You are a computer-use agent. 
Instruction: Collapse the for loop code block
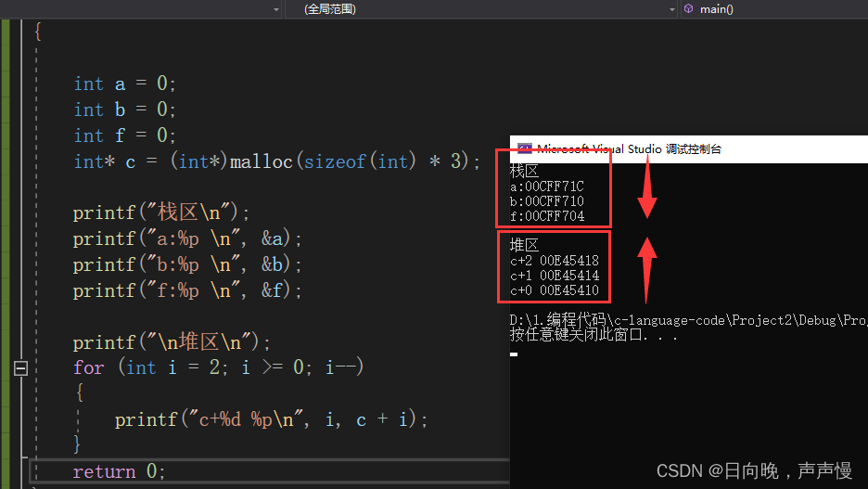[20, 367]
